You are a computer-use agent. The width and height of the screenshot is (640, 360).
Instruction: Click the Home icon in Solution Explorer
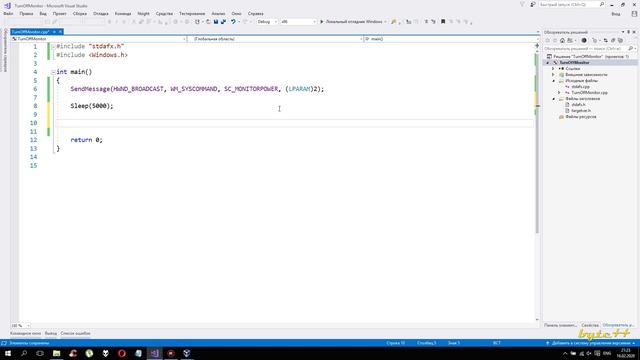pyautogui.click(x=562, y=40)
